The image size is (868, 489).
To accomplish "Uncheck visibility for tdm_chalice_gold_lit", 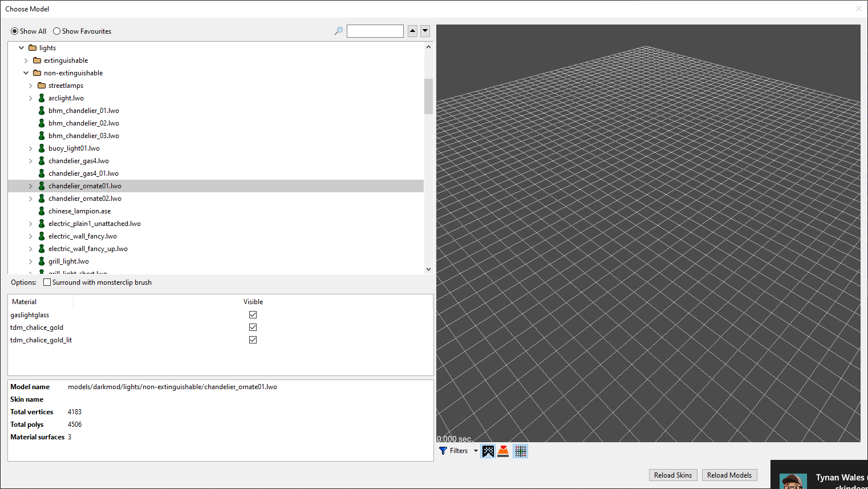I will 253,340.
